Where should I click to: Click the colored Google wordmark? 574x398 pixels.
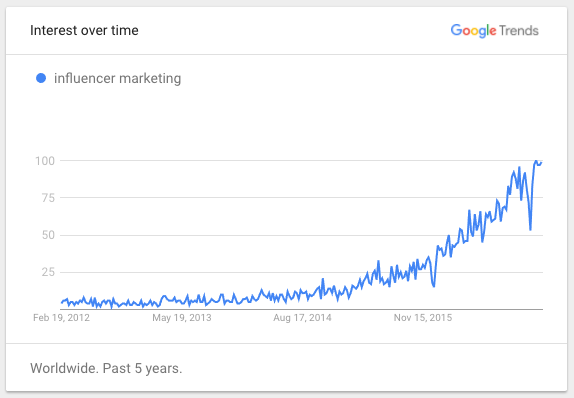pos(474,31)
